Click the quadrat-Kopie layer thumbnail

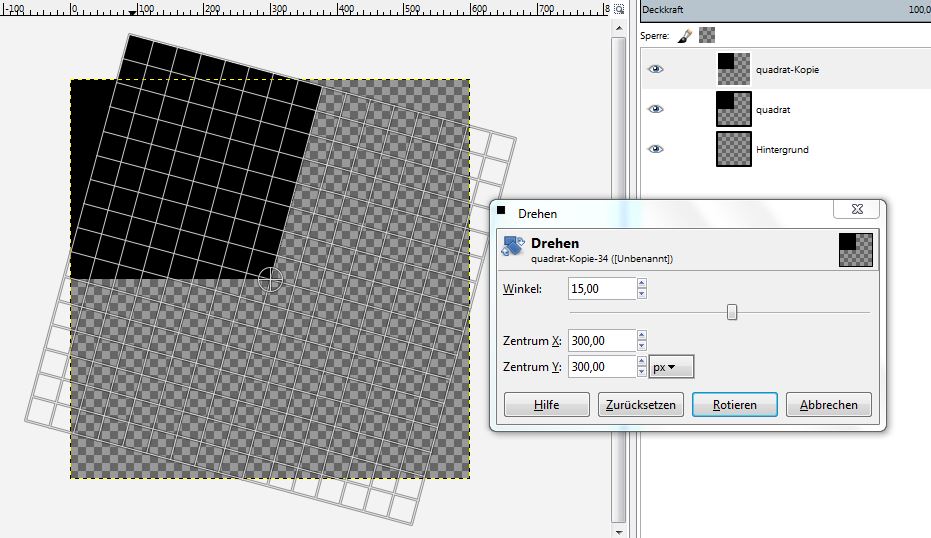pyautogui.click(x=734, y=69)
